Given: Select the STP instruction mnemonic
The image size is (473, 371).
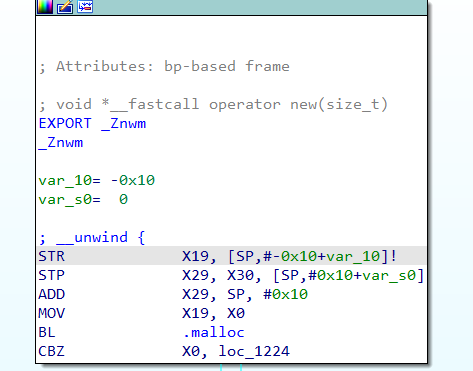Looking at the screenshot, I should click(52, 275).
